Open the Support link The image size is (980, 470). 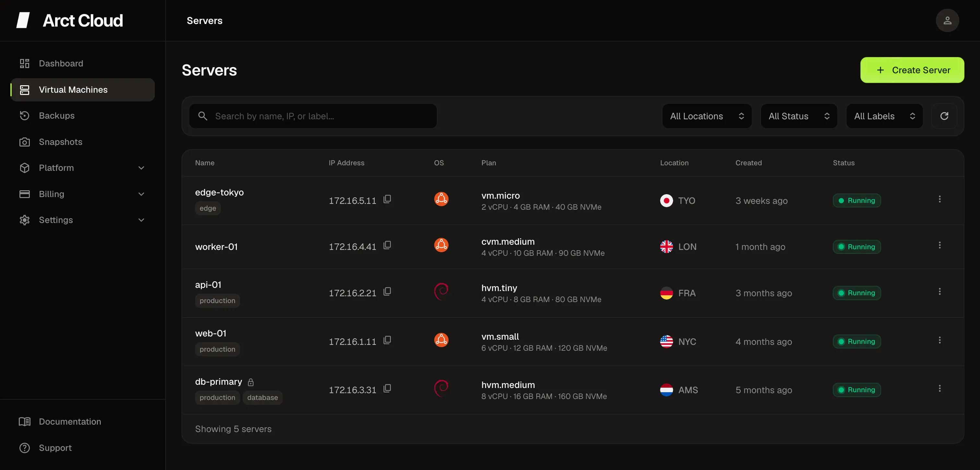[x=83, y=448]
